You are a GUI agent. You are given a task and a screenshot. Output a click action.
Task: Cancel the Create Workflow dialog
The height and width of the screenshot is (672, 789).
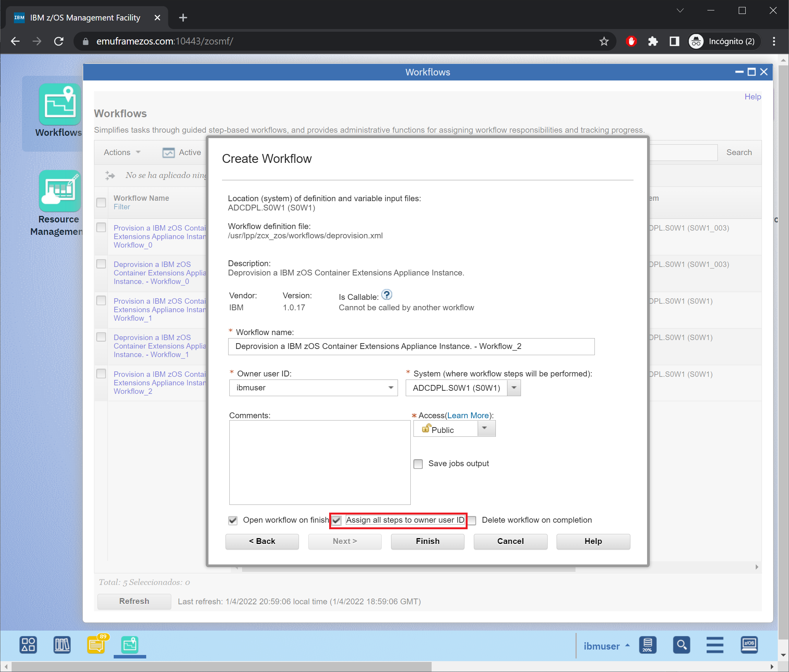pos(510,541)
